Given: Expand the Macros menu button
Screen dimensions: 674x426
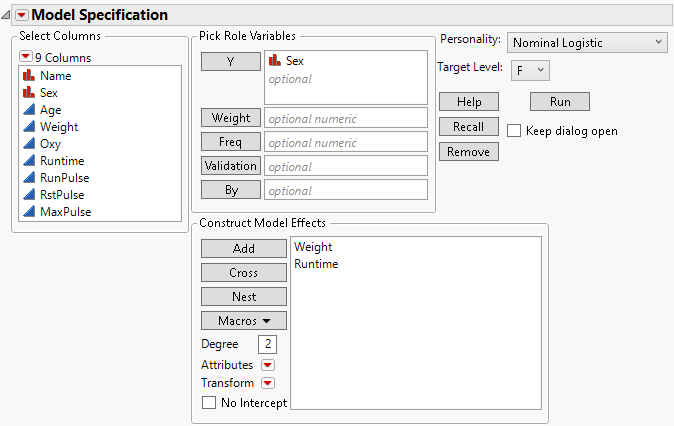Looking at the screenshot, I should 244,321.
